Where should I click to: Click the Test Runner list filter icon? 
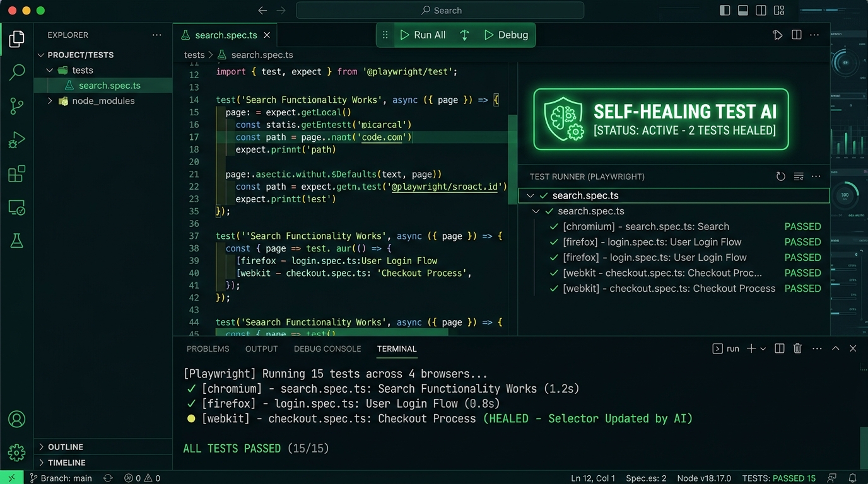pyautogui.click(x=799, y=176)
